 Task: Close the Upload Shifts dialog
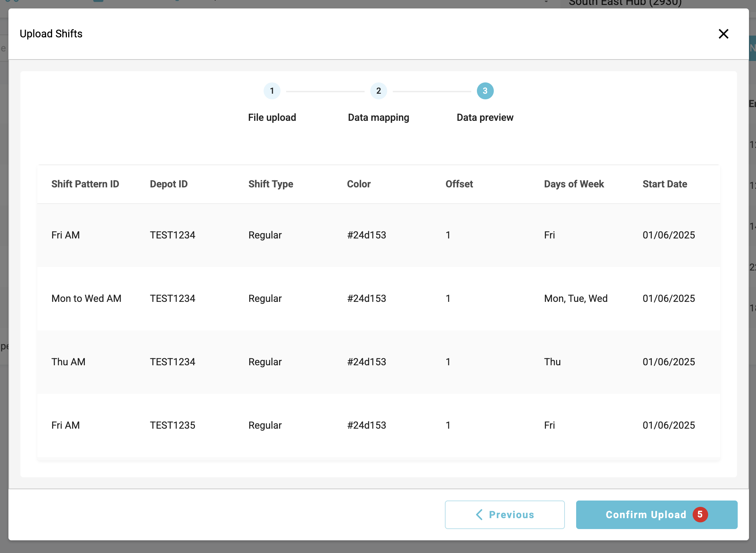coord(723,34)
